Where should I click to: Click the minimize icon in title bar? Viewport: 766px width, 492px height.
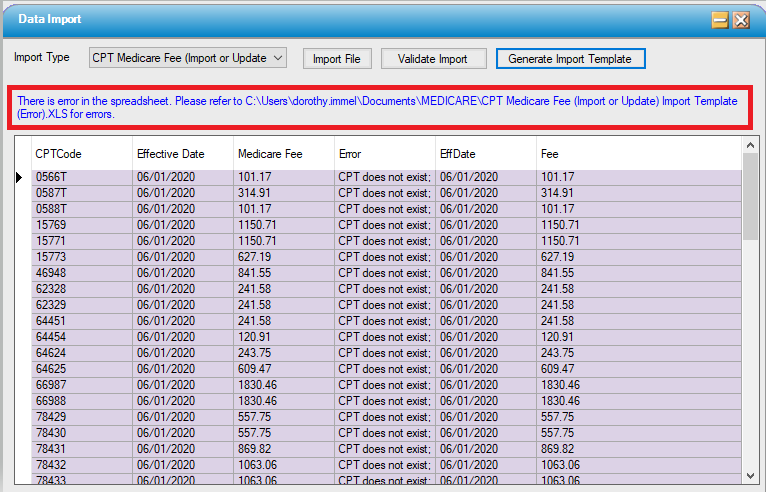[x=719, y=20]
